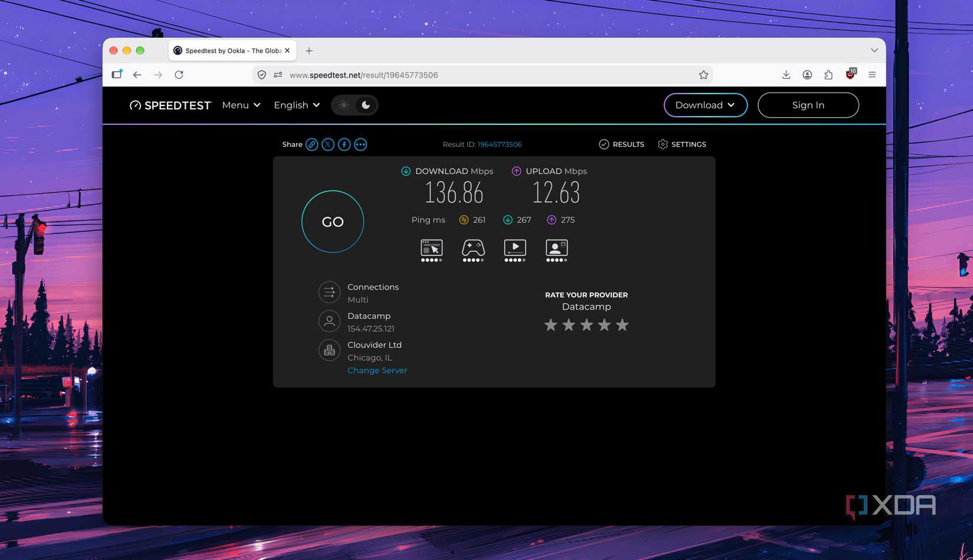Click the Datacamp provider user icon
Screen dimensions: 973x560
pos(330,321)
